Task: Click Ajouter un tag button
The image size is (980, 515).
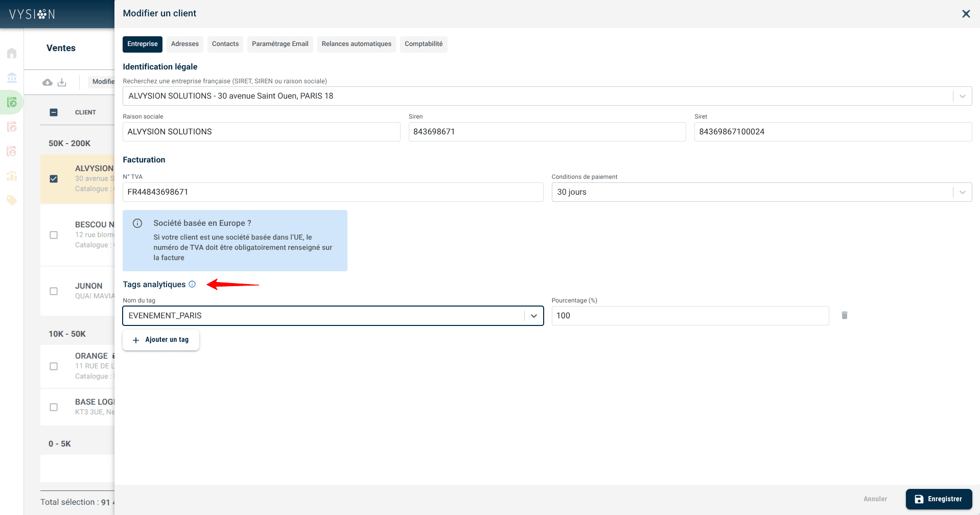Action: (161, 340)
